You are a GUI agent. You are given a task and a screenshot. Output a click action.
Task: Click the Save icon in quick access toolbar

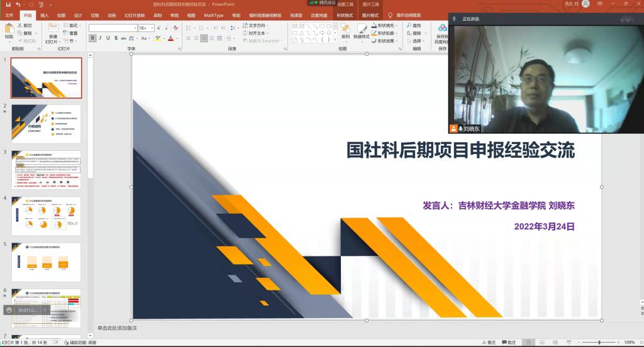7,4
